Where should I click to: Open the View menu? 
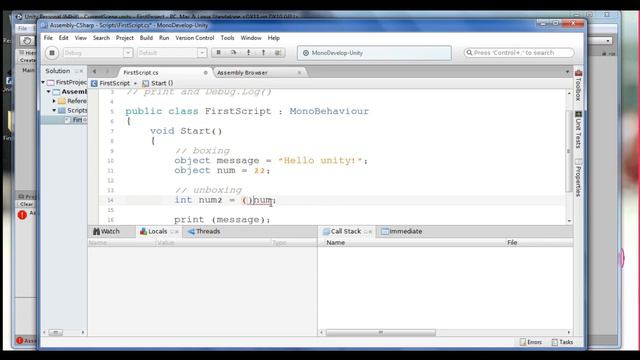coord(80,38)
